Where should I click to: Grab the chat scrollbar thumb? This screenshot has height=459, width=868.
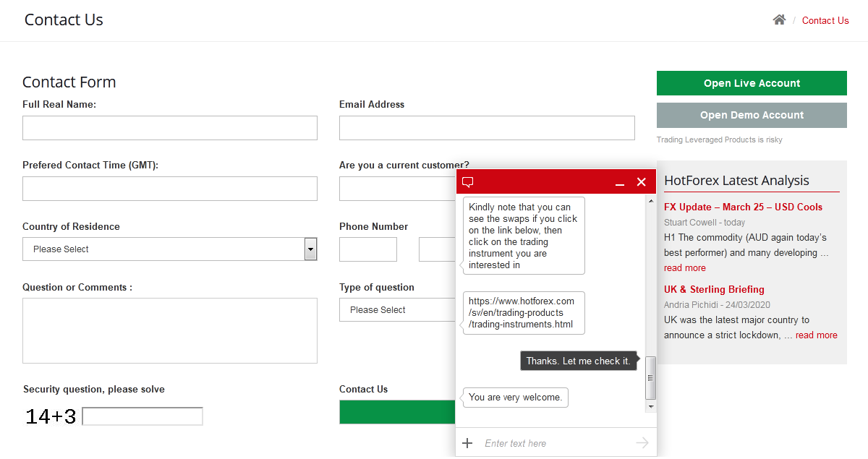pos(650,377)
